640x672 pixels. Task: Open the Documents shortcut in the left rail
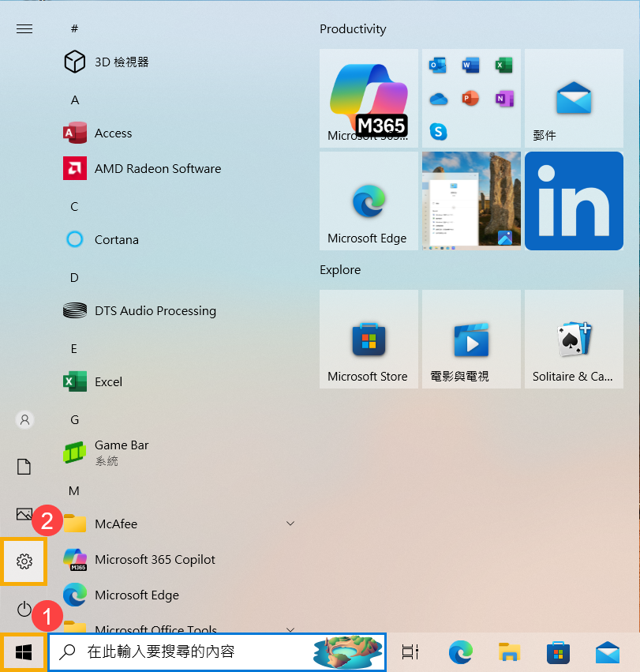pos(24,467)
